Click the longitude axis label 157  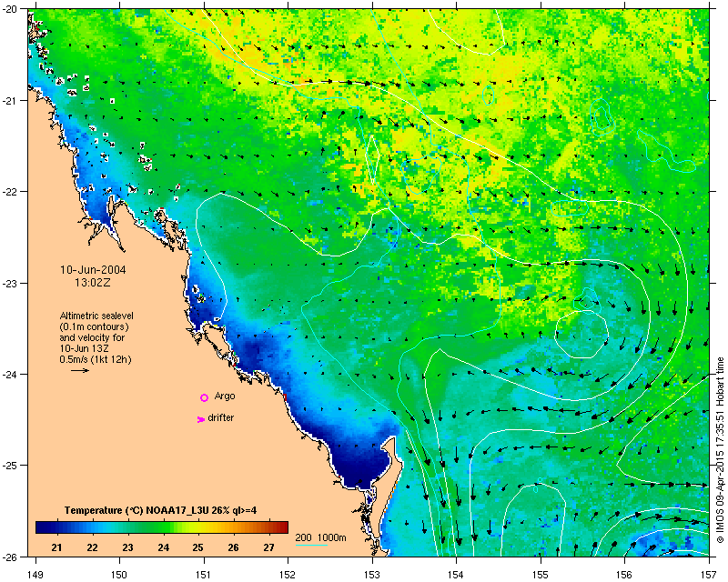(709, 575)
